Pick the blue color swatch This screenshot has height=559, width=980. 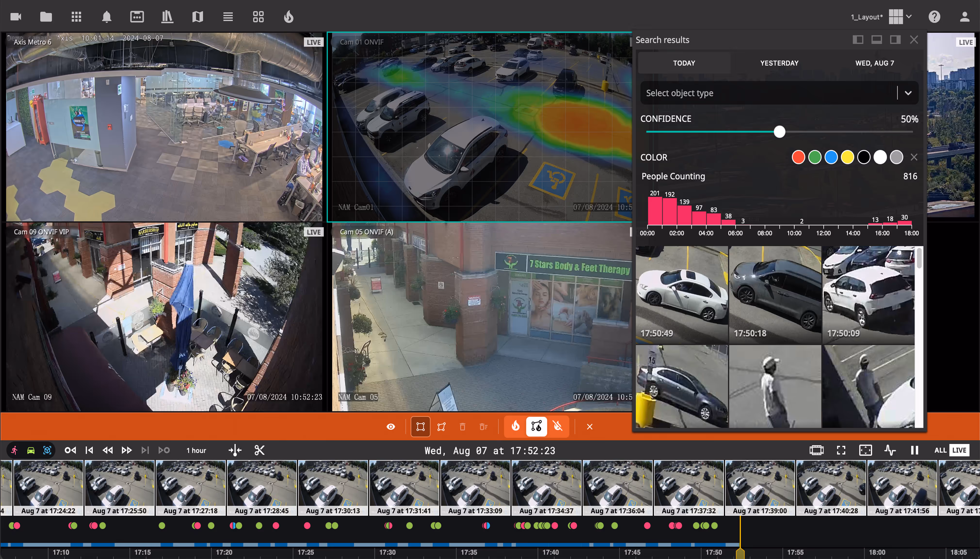831,157
